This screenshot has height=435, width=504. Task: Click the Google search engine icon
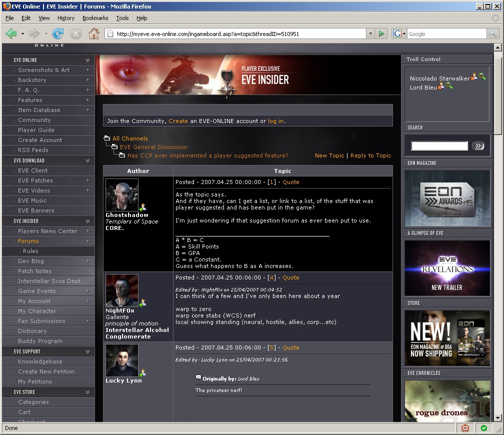(397, 33)
